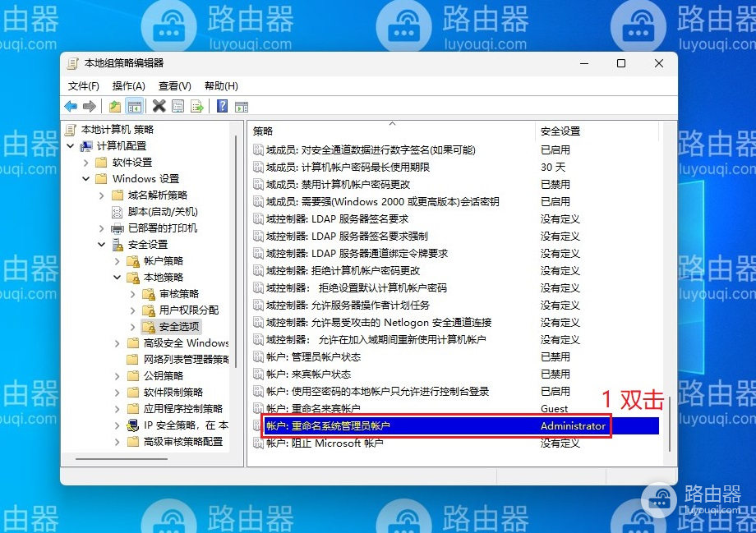Click the IP 安全策略 shield icon

pyautogui.click(x=132, y=425)
